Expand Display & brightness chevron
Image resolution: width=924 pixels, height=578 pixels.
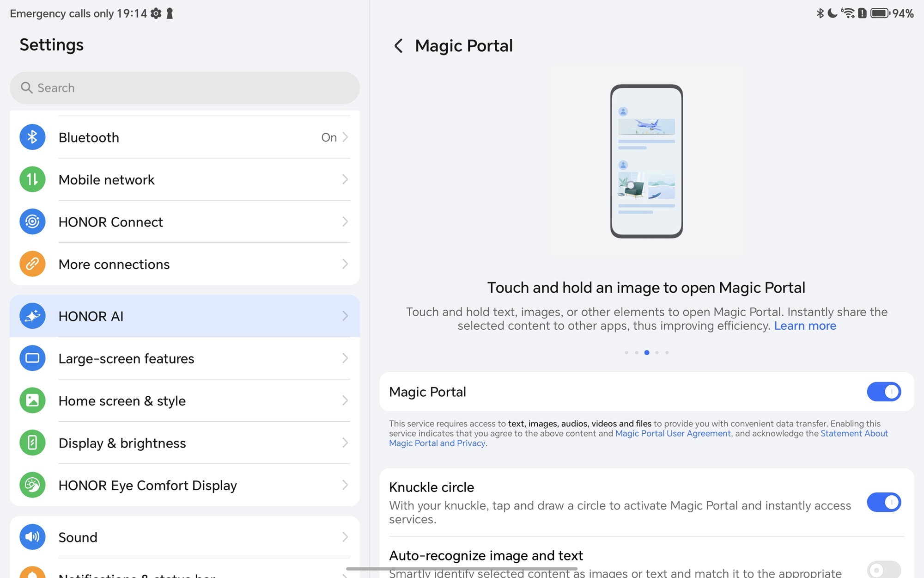[x=345, y=443]
